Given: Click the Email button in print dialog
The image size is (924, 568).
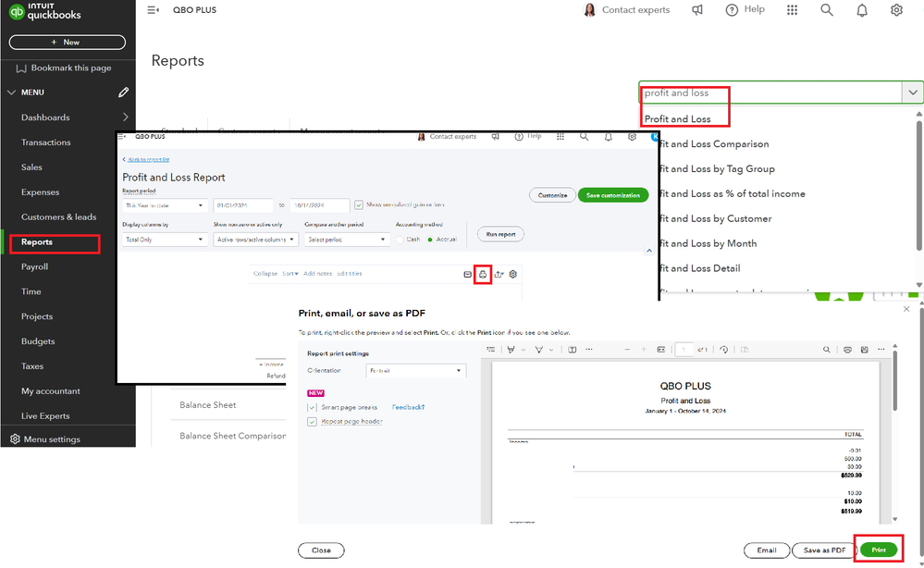Looking at the screenshot, I should [x=766, y=550].
